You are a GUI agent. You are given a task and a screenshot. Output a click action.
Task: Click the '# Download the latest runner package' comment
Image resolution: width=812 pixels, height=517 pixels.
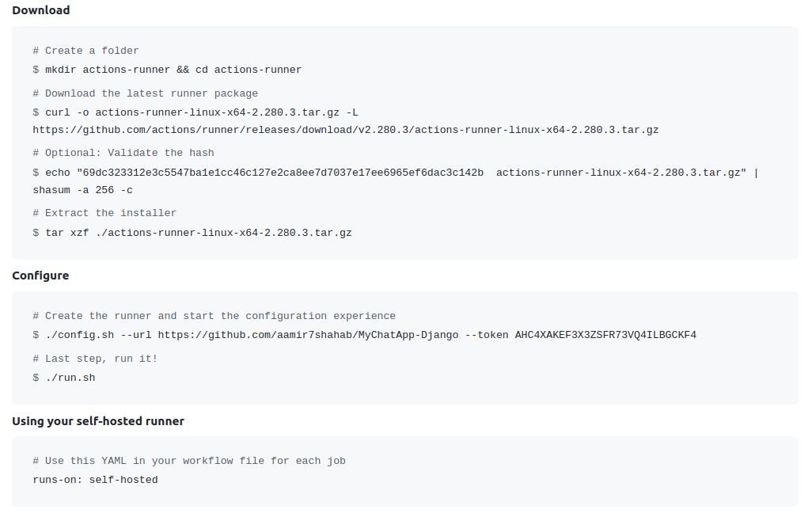coord(146,93)
